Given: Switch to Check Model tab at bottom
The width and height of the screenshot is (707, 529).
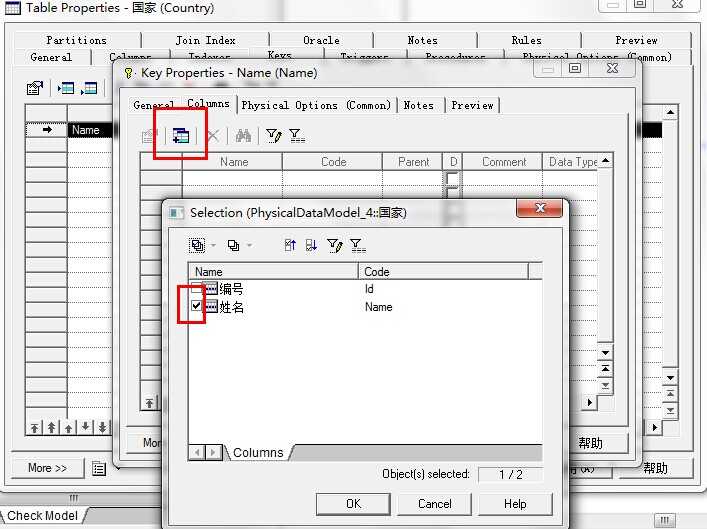Looking at the screenshot, I should pyautogui.click(x=42, y=515).
